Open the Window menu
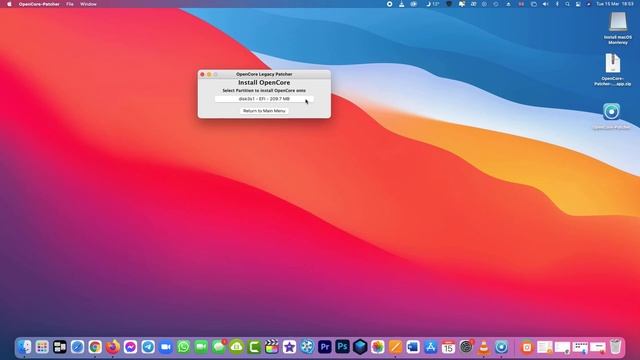The image size is (640, 360). click(x=88, y=4)
